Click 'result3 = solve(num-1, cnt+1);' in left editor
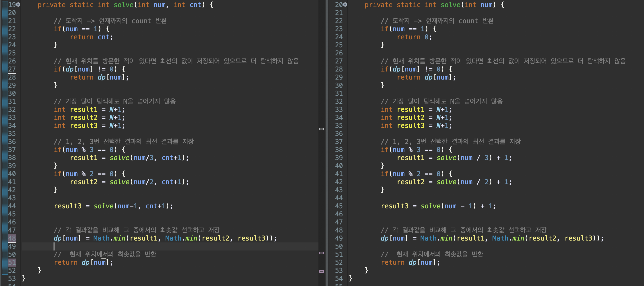Screen dimensions: 644x286 click(x=113, y=206)
